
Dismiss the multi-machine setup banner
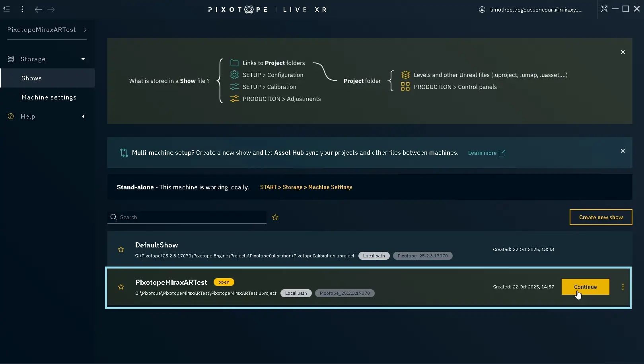(623, 151)
